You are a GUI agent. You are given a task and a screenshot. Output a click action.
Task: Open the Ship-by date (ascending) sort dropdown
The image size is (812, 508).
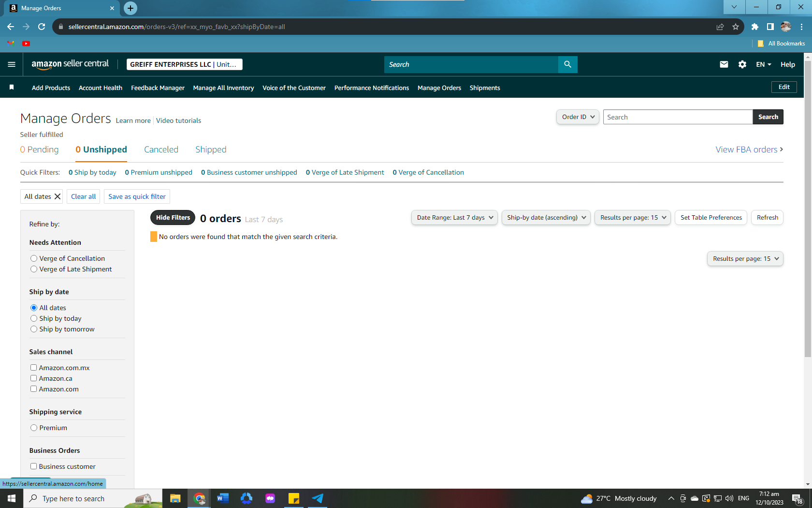click(546, 218)
